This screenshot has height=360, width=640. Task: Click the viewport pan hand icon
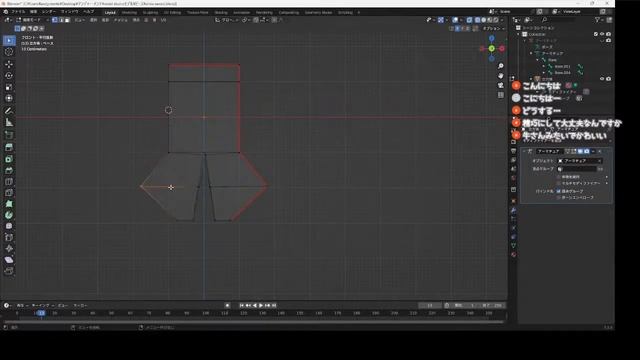[x=501, y=76]
